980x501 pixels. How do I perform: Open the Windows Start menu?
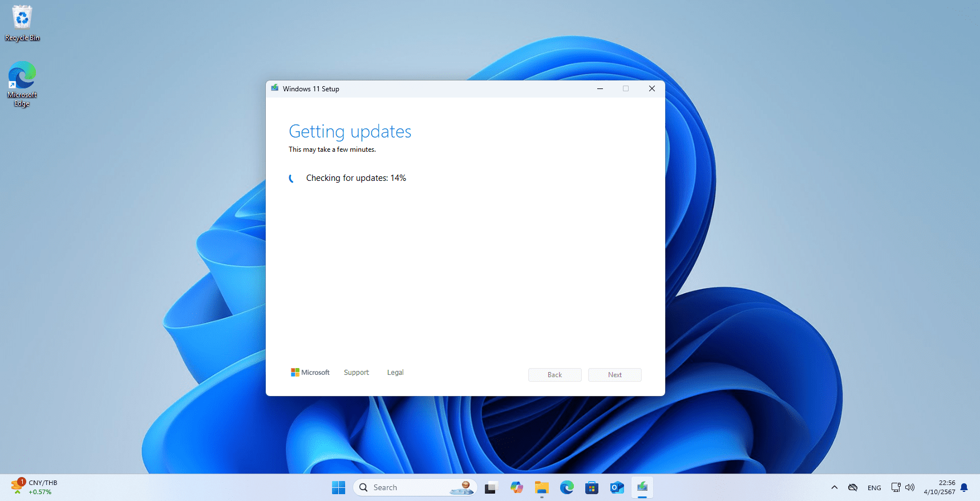[x=339, y=487]
